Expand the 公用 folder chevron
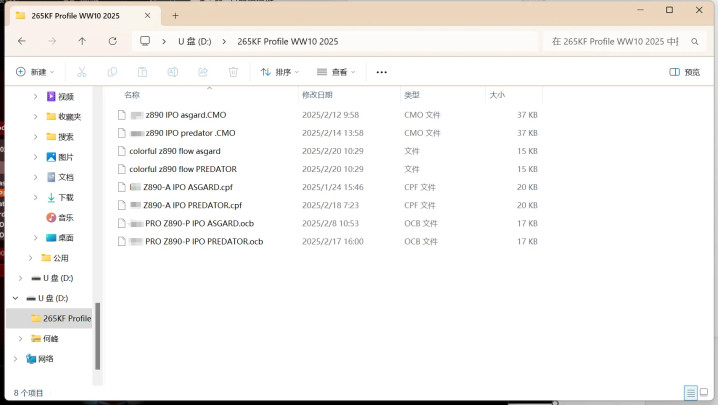The image size is (718, 405). pyautogui.click(x=30, y=257)
